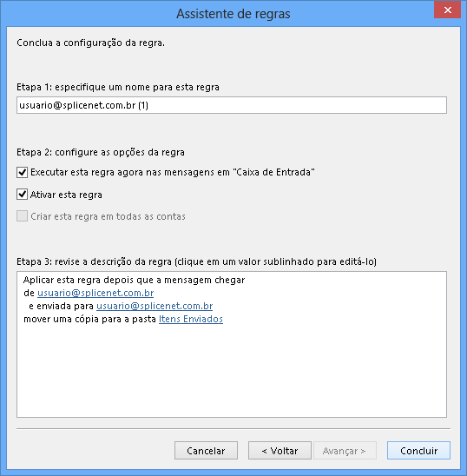Edit the sender address link after 'de'
The image size is (467, 476).
[95, 293]
